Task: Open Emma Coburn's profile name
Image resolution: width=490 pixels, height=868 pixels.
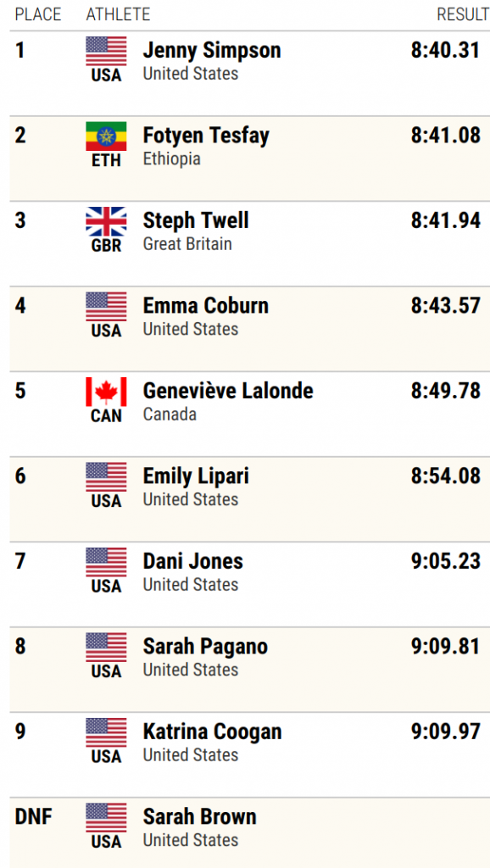Action: (205, 305)
